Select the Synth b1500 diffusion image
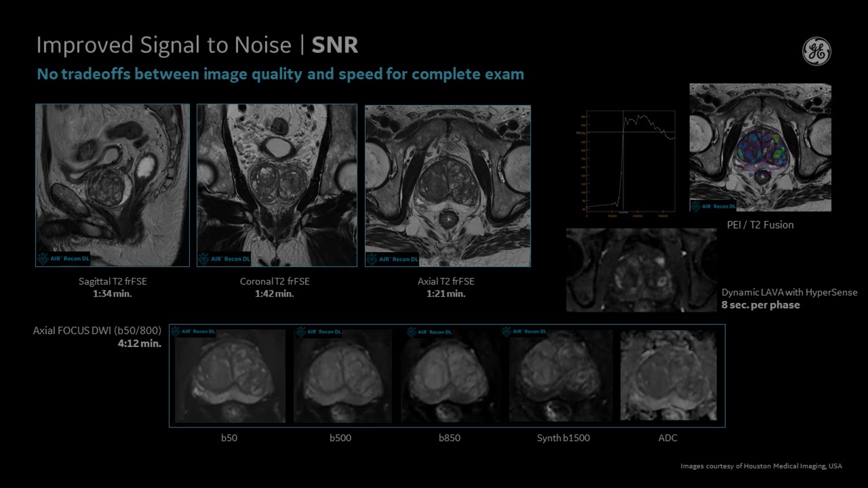868x488 pixels. (561, 376)
